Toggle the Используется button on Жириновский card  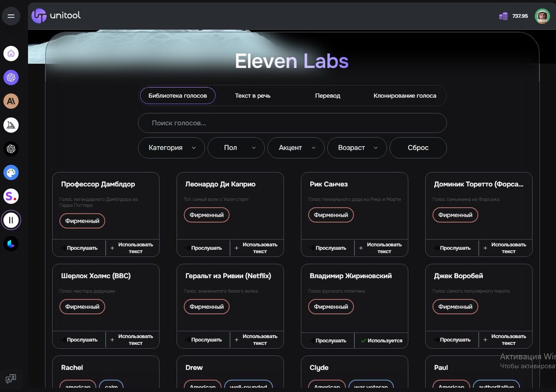tap(381, 341)
